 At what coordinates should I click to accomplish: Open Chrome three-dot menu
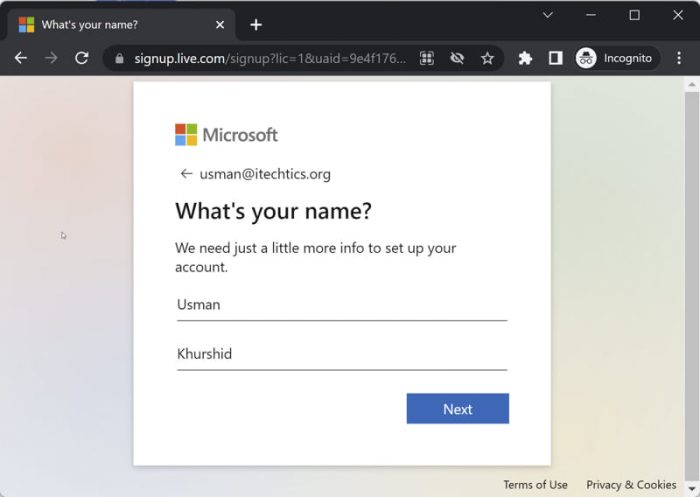click(x=679, y=58)
